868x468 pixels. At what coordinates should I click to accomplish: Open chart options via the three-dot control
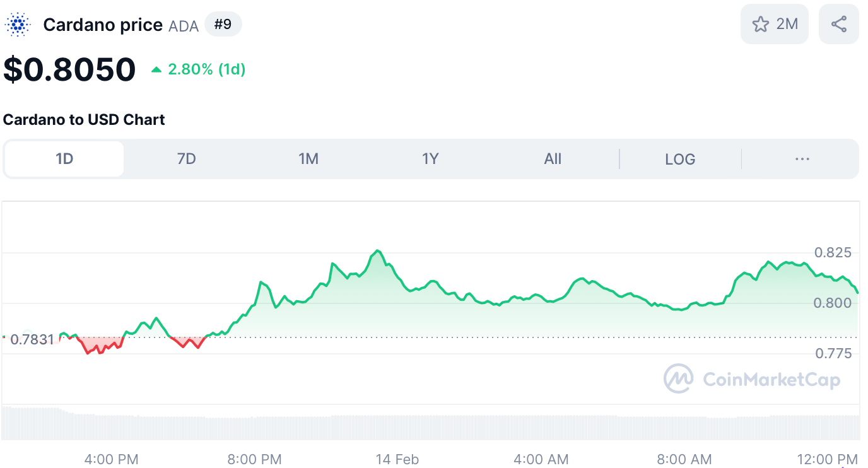[802, 159]
